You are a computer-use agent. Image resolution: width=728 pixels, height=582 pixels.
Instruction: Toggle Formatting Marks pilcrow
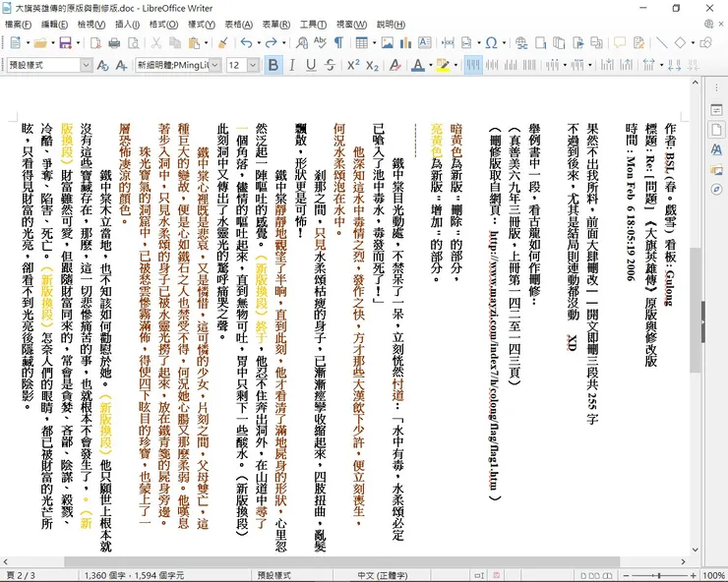(339, 43)
